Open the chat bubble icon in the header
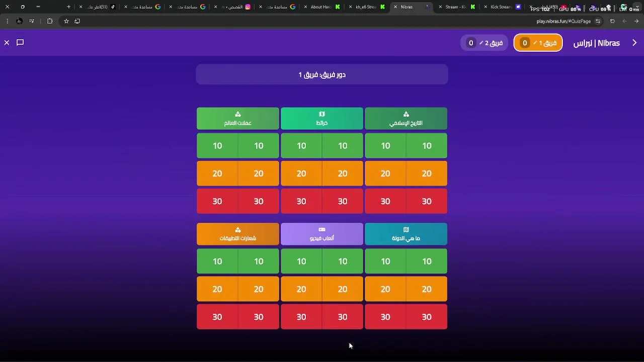Image resolution: width=644 pixels, height=362 pixels. point(20,43)
